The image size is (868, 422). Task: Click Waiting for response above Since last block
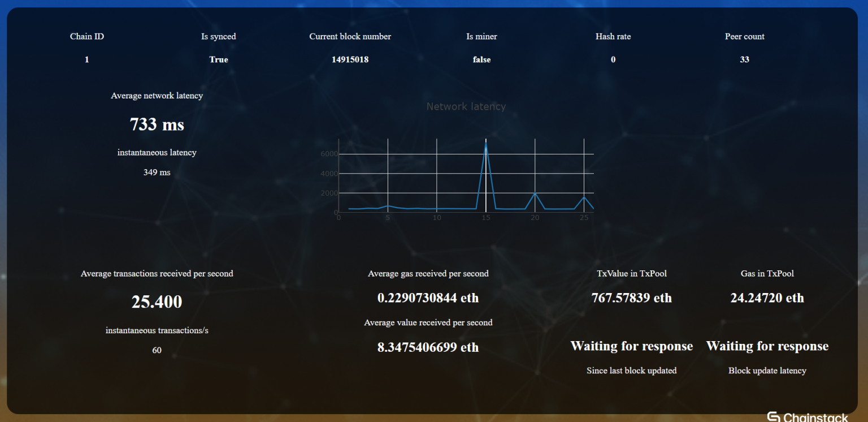click(632, 346)
